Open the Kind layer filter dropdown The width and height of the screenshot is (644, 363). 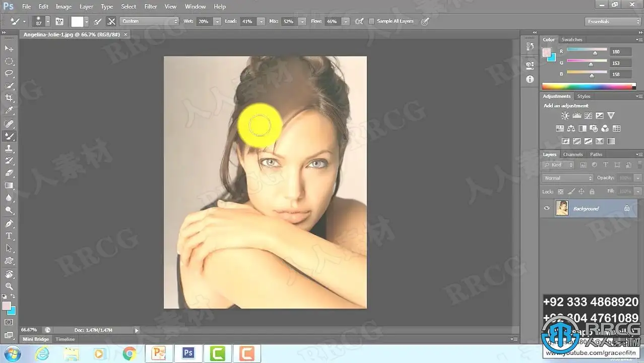[558, 165]
